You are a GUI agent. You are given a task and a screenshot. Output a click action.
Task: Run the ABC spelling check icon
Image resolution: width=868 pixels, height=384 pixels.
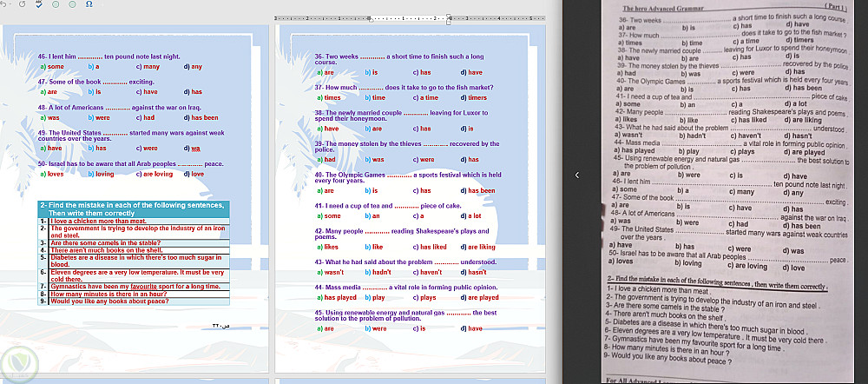click(39, 3)
